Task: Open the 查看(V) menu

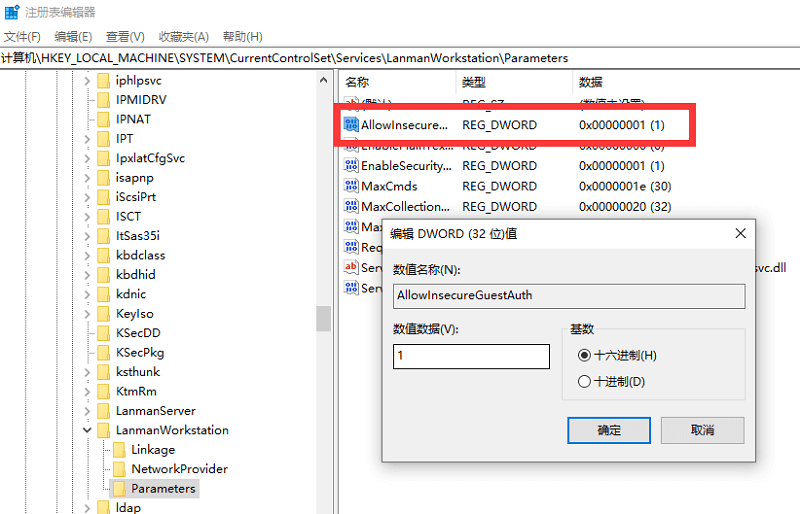Action: pos(125,37)
